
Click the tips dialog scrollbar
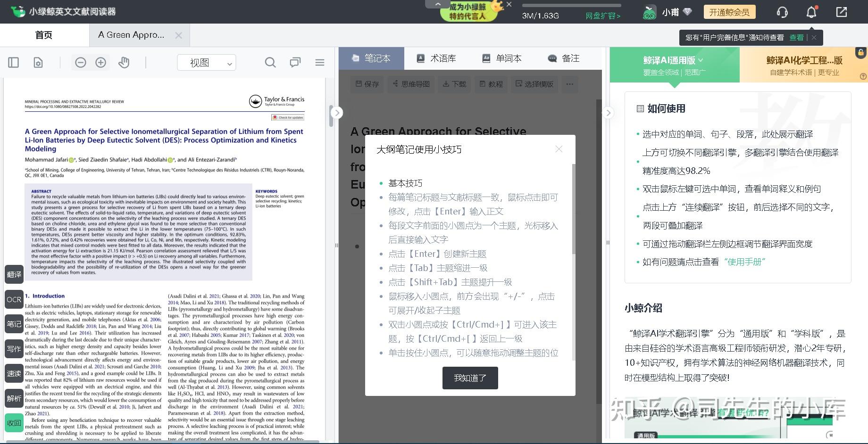coord(574,209)
